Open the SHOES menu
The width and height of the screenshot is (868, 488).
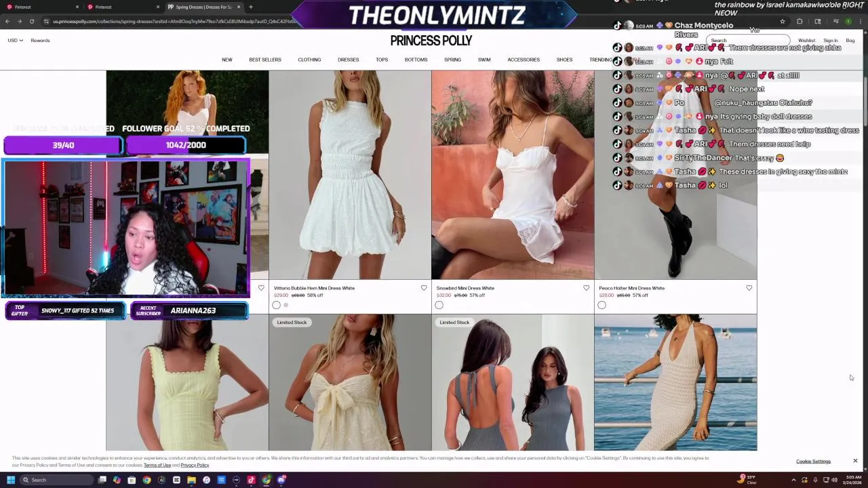[x=564, y=60]
